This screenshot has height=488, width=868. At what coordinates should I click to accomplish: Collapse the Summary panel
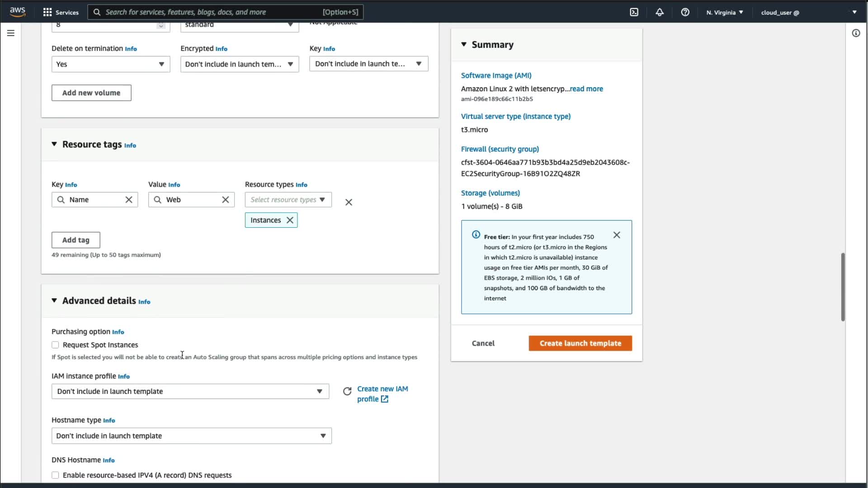[464, 44]
